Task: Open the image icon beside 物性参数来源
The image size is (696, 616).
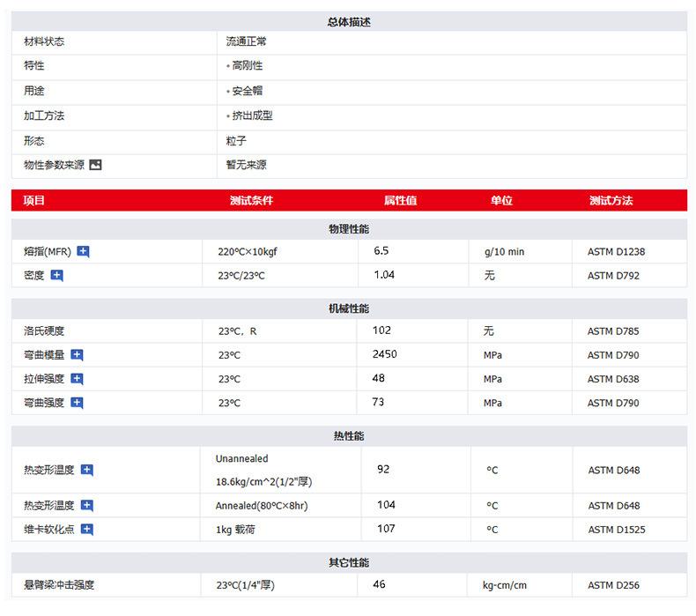Action: coord(96,165)
